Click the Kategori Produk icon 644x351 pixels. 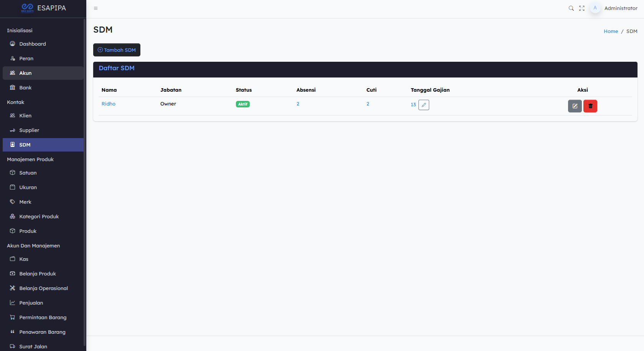(x=13, y=216)
